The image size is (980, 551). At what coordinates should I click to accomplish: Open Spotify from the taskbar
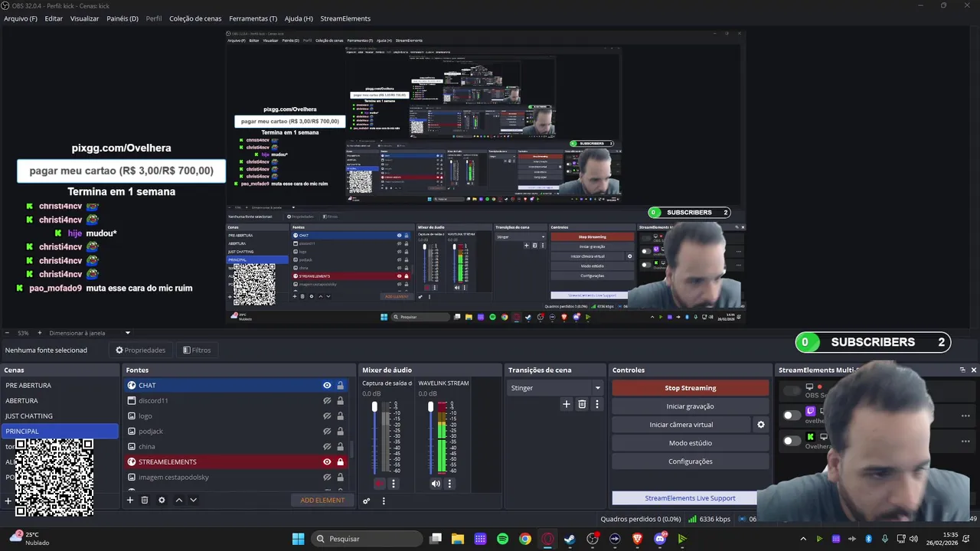click(502, 539)
